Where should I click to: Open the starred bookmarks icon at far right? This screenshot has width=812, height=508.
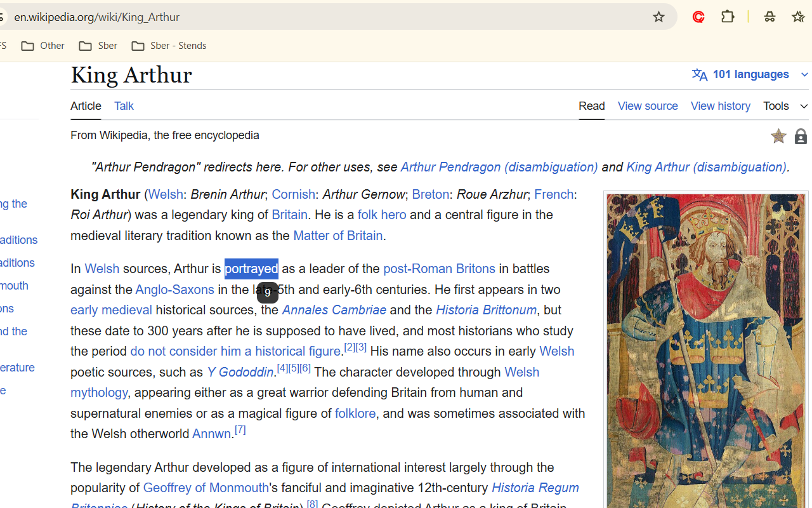[798, 17]
